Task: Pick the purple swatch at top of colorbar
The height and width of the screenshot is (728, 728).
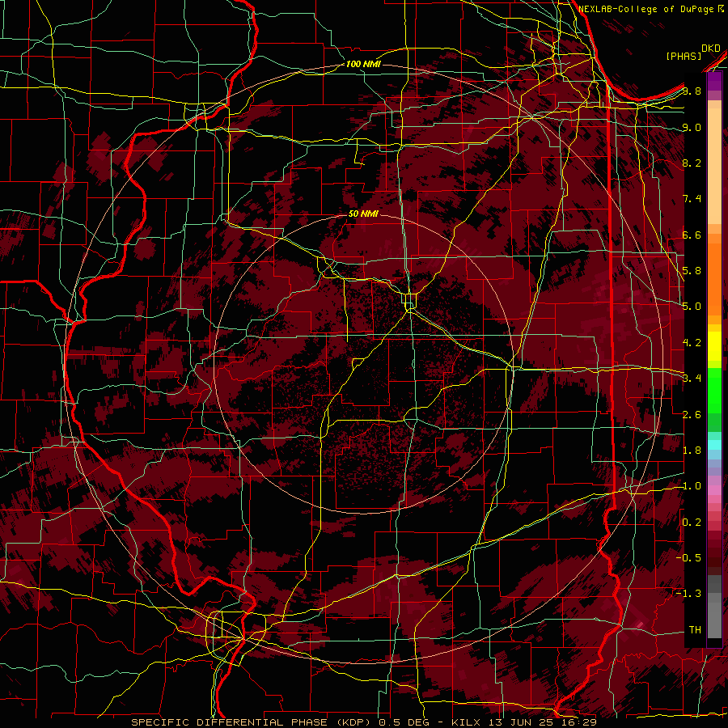Action: pyautogui.click(x=714, y=81)
